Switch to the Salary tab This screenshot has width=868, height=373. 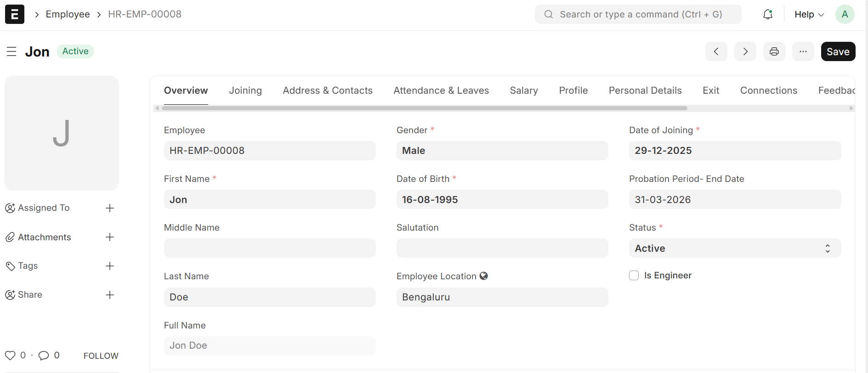pos(523,90)
